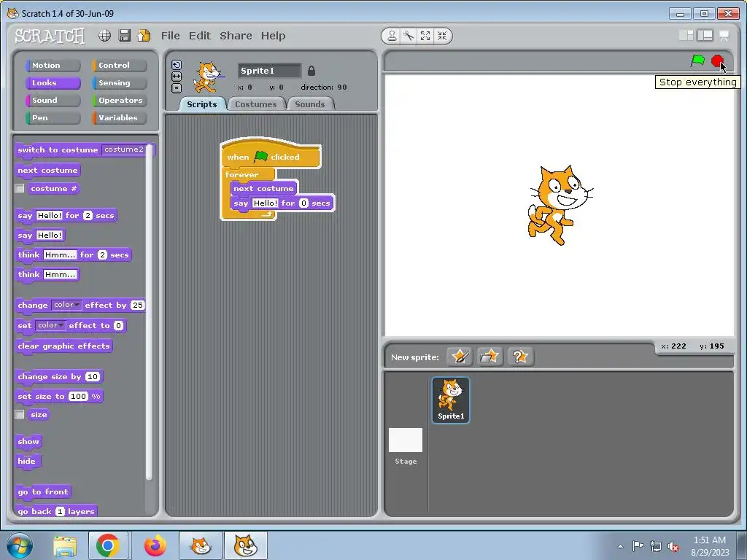Click the 100 value in set size block
The height and width of the screenshot is (560, 747).
pos(78,396)
